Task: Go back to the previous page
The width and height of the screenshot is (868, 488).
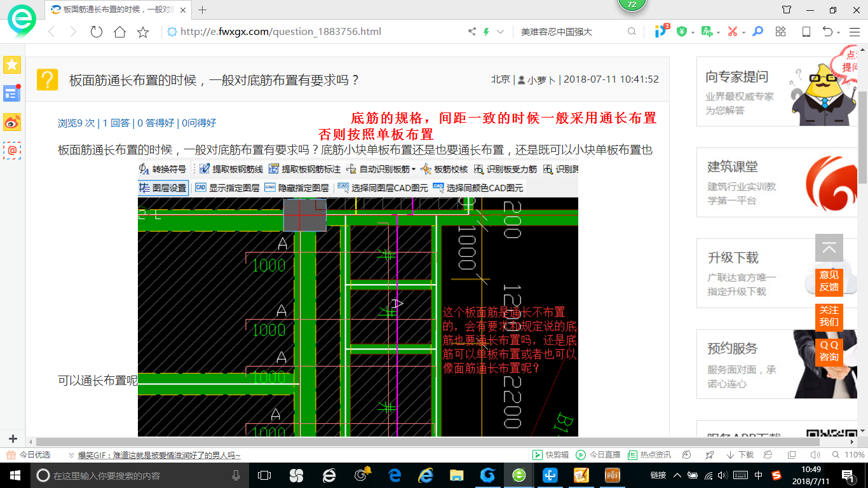Action: click(x=52, y=32)
